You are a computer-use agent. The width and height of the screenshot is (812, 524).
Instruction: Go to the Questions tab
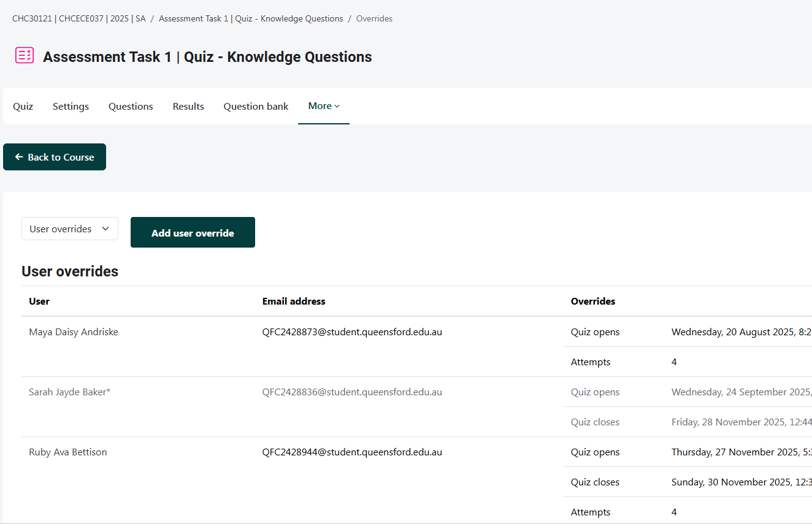coord(131,107)
